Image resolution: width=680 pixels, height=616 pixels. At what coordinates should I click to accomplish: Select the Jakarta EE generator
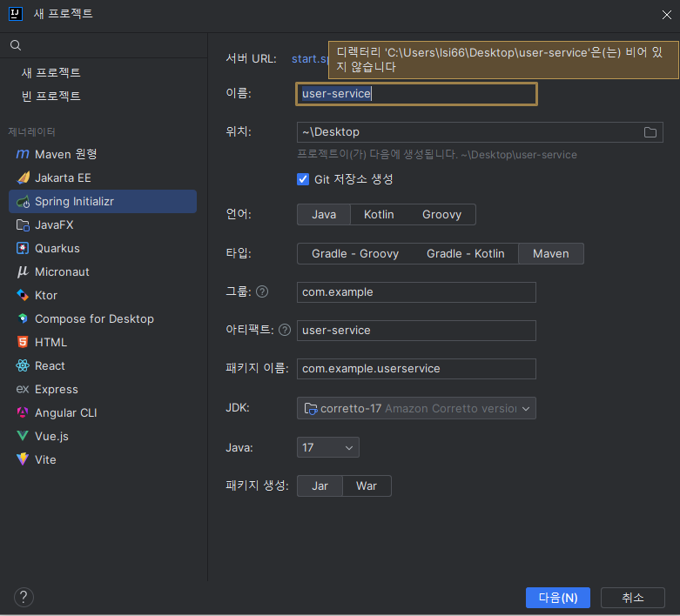tap(103, 177)
